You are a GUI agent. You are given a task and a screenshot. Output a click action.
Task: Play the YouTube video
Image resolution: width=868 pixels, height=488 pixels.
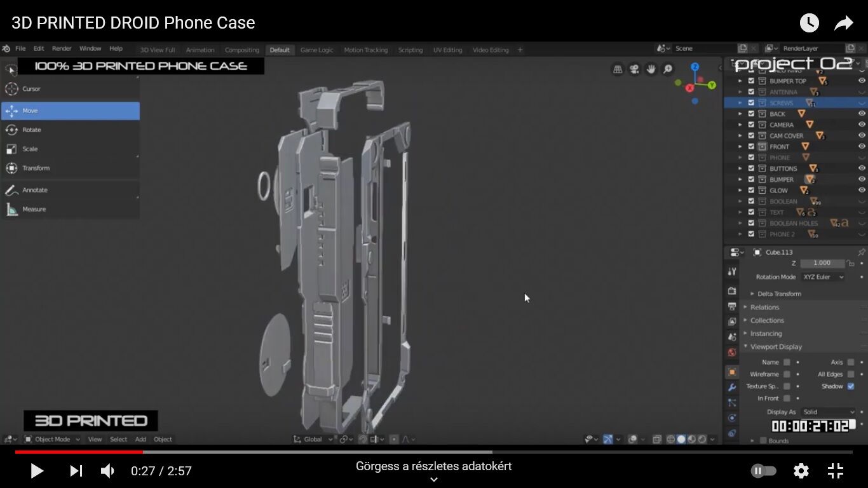coord(37,471)
